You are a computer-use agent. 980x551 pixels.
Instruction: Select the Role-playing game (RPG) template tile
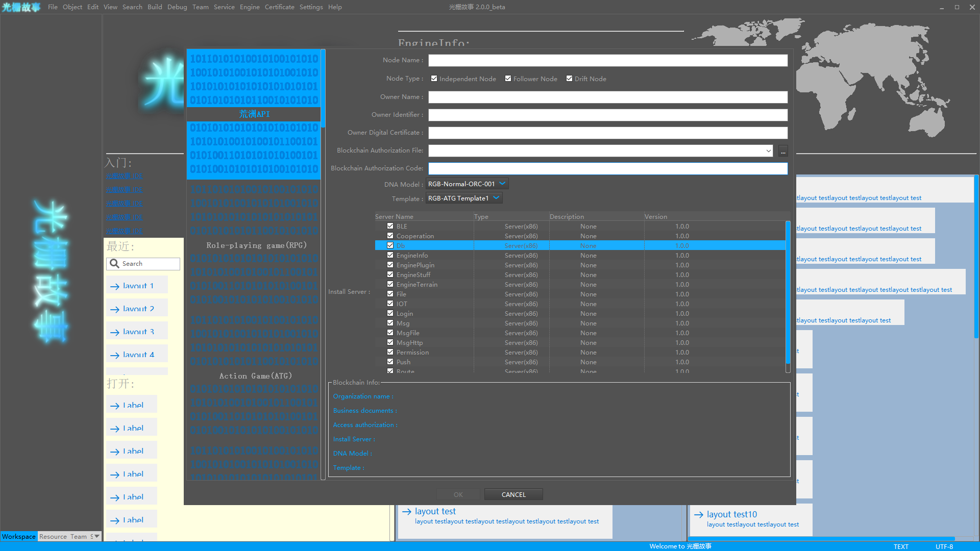254,245
